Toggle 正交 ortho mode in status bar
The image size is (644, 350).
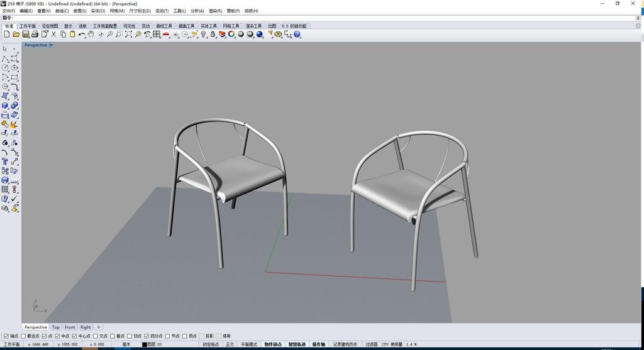click(230, 344)
